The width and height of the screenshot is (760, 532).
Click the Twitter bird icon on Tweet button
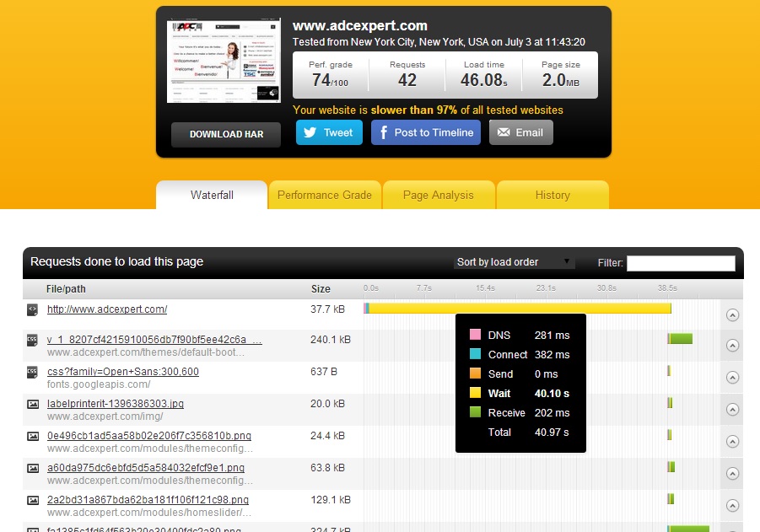pyautogui.click(x=310, y=132)
